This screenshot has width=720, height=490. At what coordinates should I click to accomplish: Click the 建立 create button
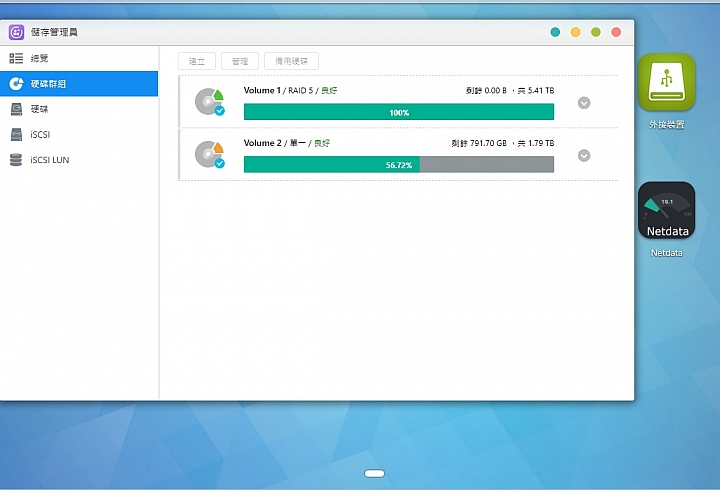click(197, 61)
